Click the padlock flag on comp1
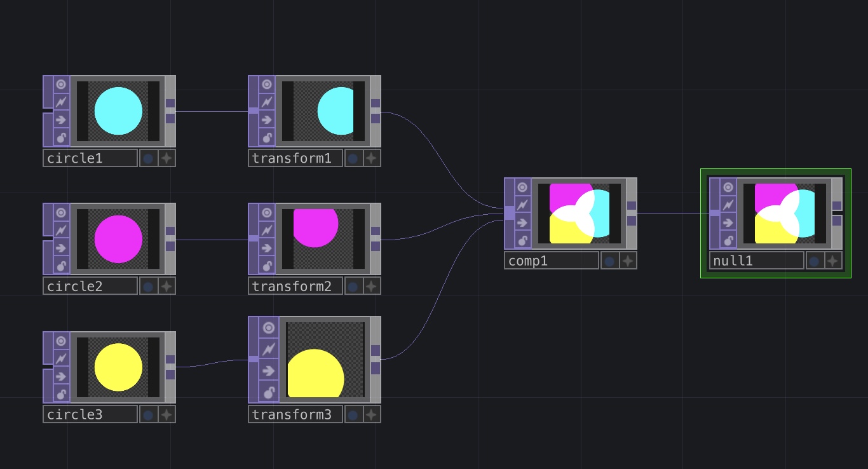The image size is (868, 469). coord(523,240)
